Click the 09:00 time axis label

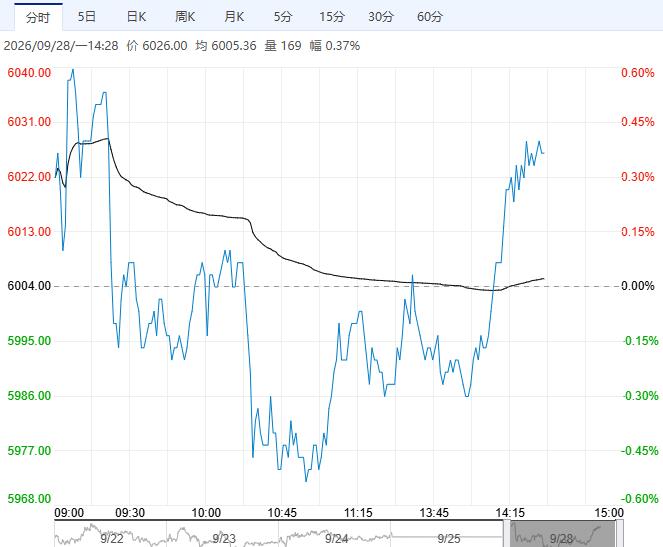coord(69,513)
